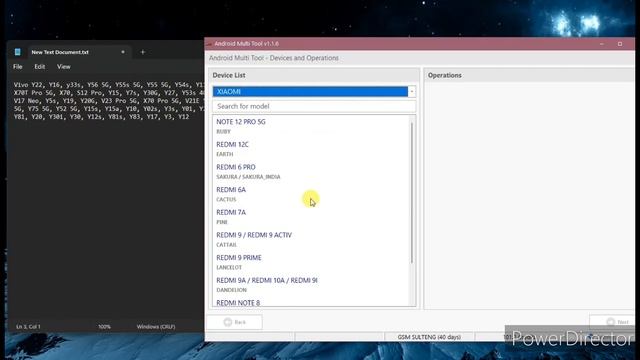Screen dimensions: 640x360
Task: Click the Back button
Action: tap(235, 322)
